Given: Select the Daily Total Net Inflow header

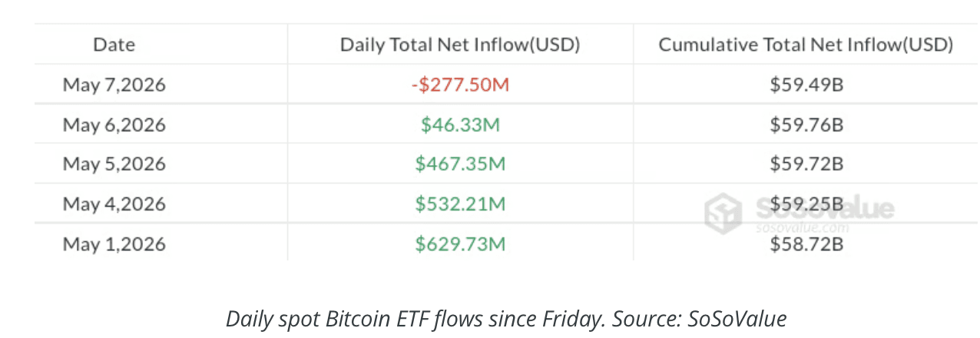Looking at the screenshot, I should pyautogui.click(x=460, y=45).
